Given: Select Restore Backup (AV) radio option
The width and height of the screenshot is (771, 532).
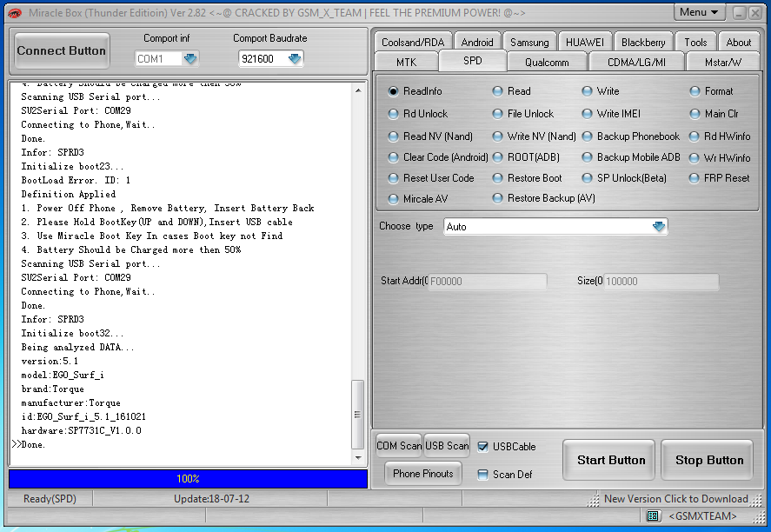Looking at the screenshot, I should [x=497, y=198].
